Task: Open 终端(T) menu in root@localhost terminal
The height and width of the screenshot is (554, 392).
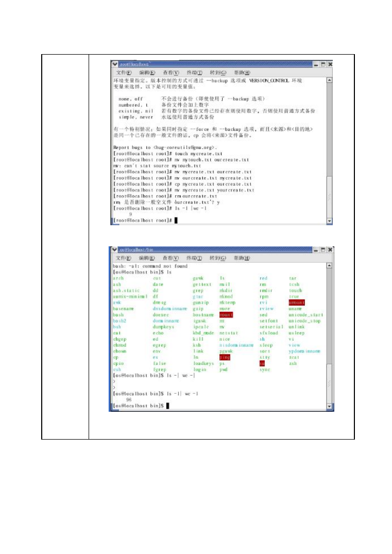Action: pos(194,73)
